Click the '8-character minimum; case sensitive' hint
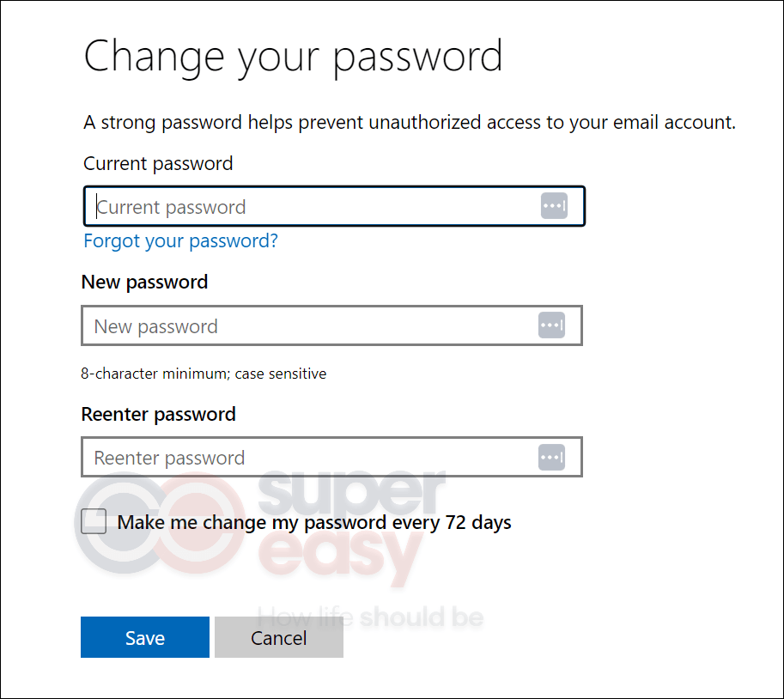Viewport: 784px width, 699px height. click(x=204, y=374)
